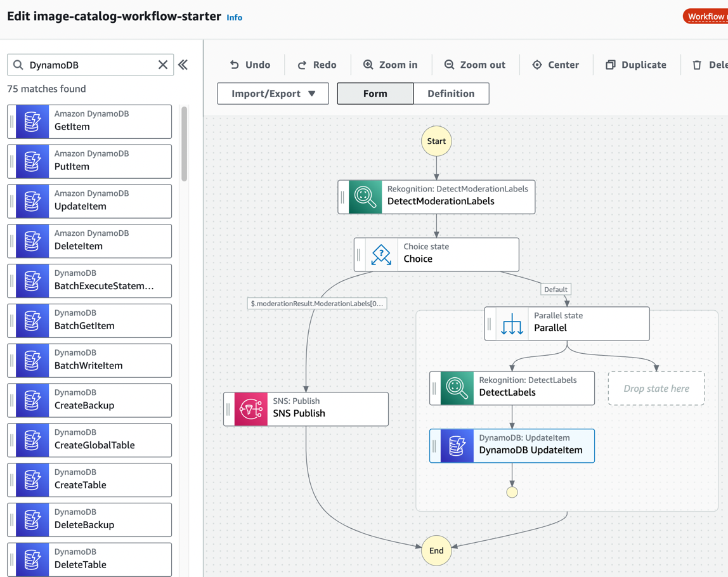Screen dimensions: 728x577
Task: Click the DynamoDB PutItem action icon
Action: pos(32,162)
